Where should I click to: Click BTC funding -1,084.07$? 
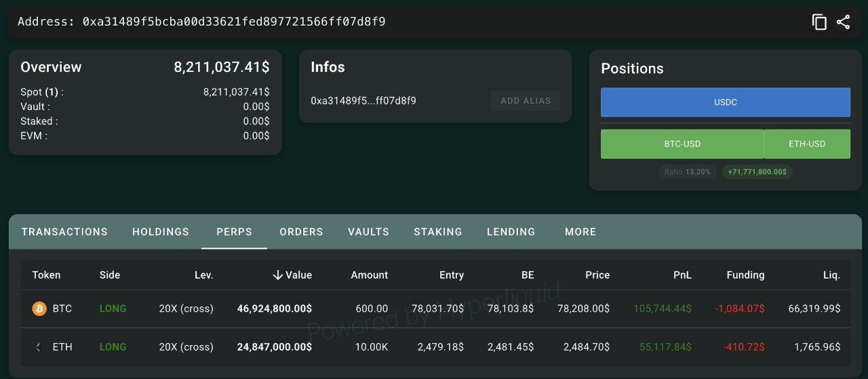740,308
